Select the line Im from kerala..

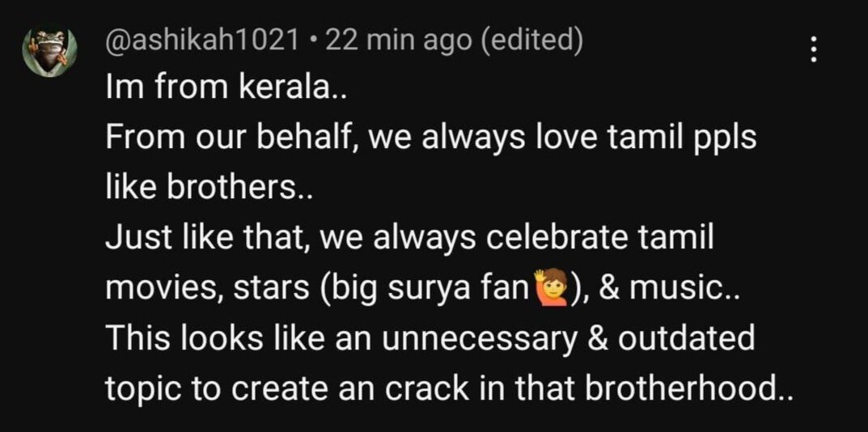226,88
